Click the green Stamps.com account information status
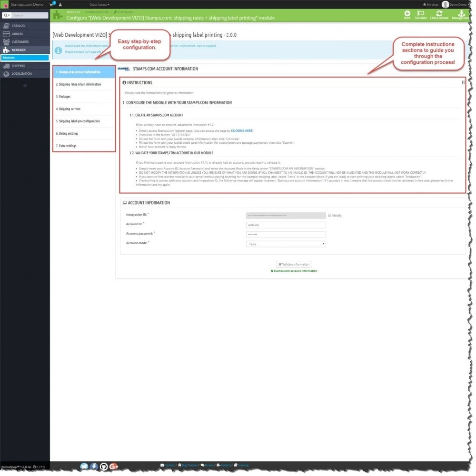 pyautogui.click(x=294, y=271)
